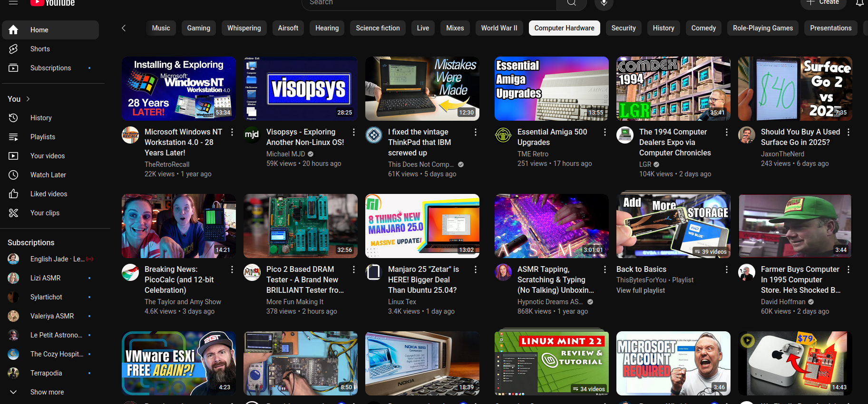Open Hypnotic Dreams ASMR channel name
868x404 pixels.
pyautogui.click(x=550, y=302)
